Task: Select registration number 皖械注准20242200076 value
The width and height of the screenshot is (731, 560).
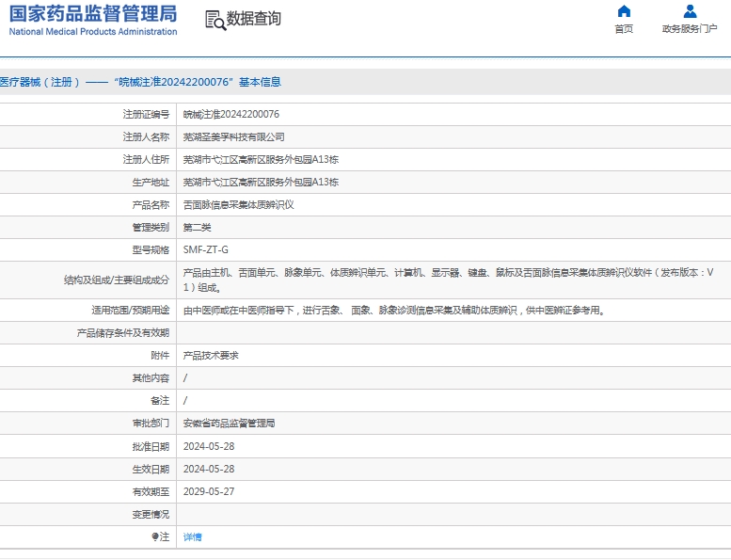Action: click(x=231, y=114)
